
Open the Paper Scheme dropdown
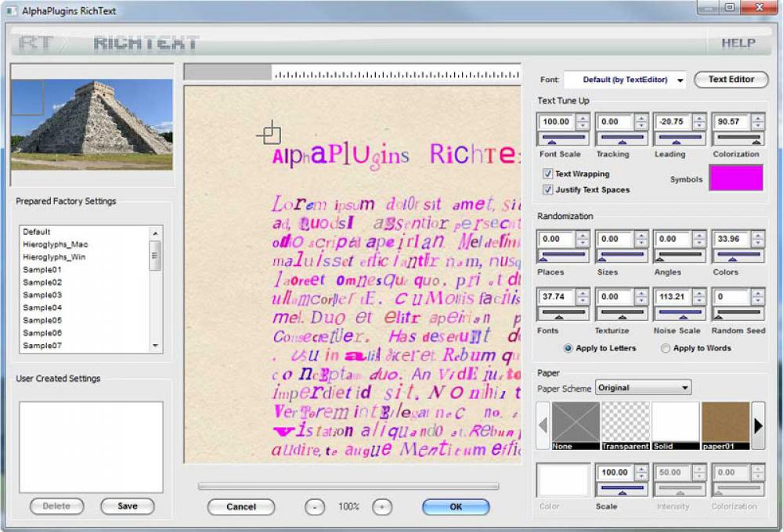pyautogui.click(x=686, y=387)
